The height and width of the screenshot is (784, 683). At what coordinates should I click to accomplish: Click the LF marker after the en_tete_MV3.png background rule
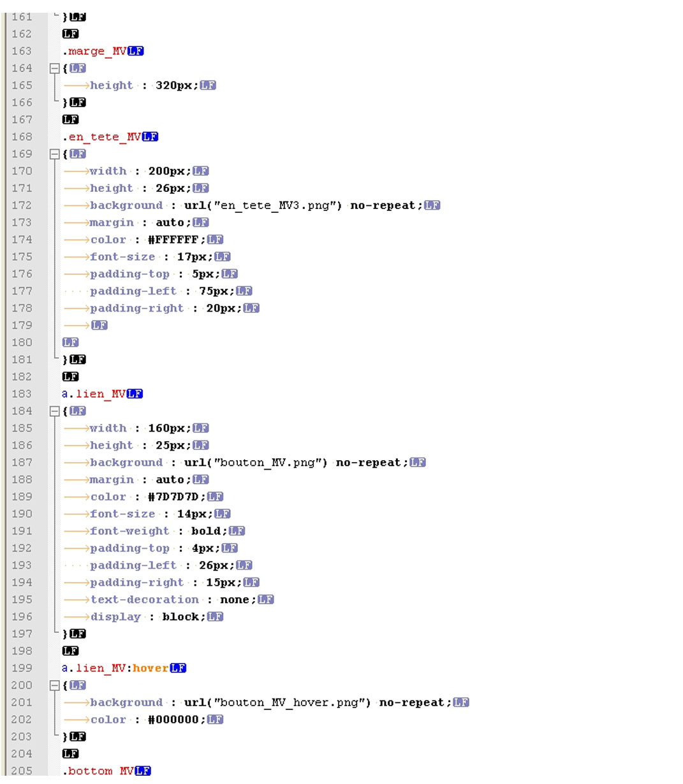(x=433, y=205)
